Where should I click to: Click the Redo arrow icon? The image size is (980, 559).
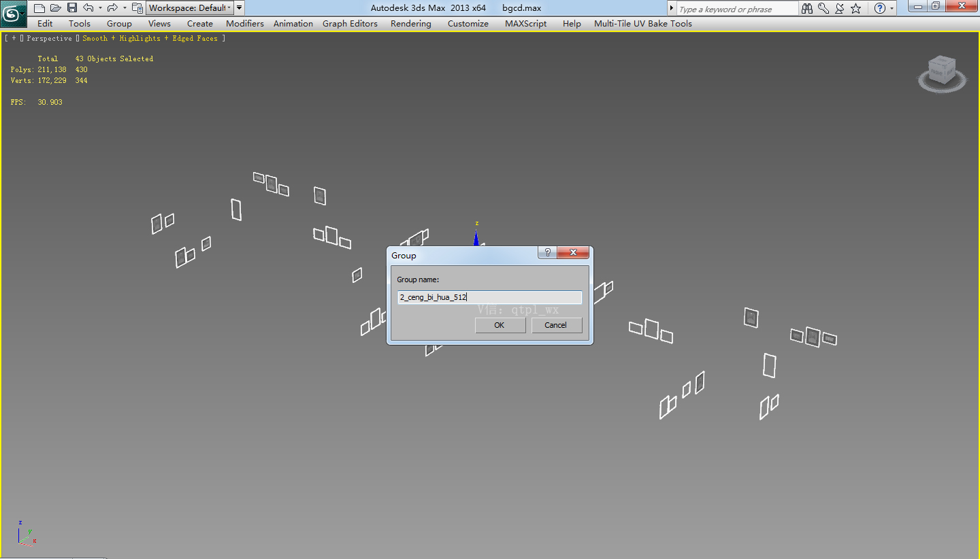(x=112, y=8)
